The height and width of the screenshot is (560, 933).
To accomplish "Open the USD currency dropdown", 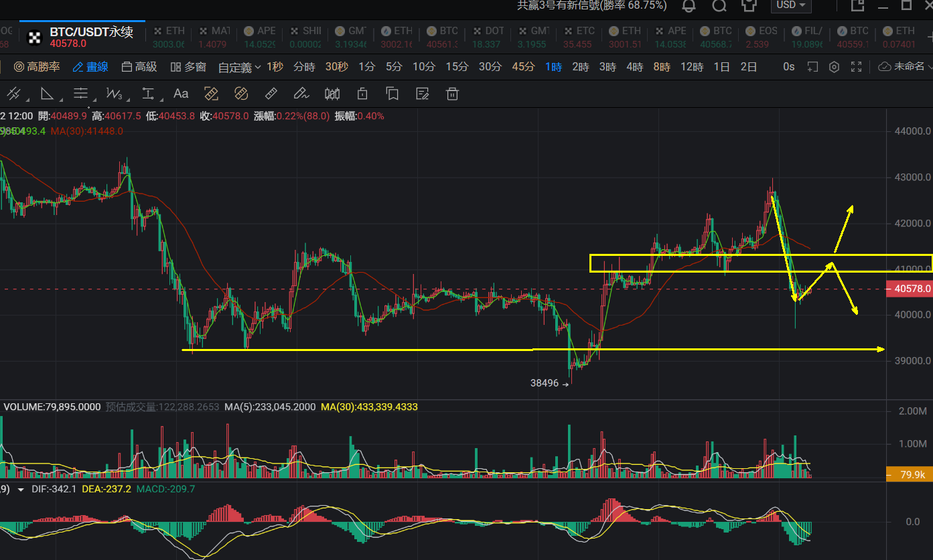I will (x=792, y=5).
